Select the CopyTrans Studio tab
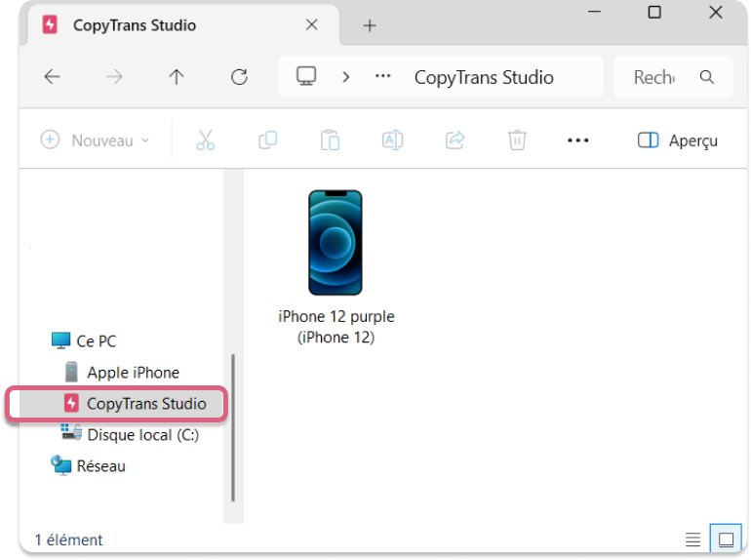Image resolution: width=751 pixels, height=560 pixels. (184, 25)
